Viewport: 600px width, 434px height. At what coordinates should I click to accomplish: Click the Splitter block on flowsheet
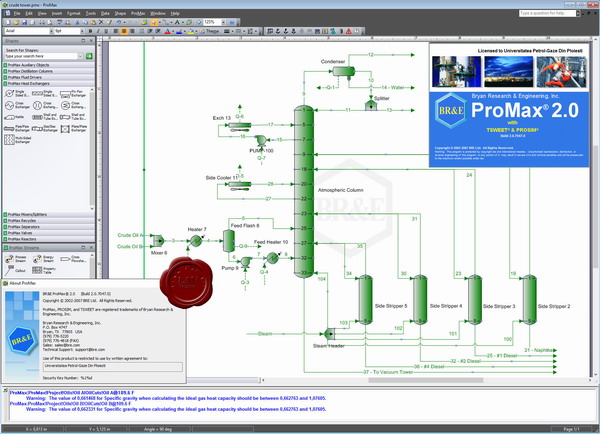(370, 105)
